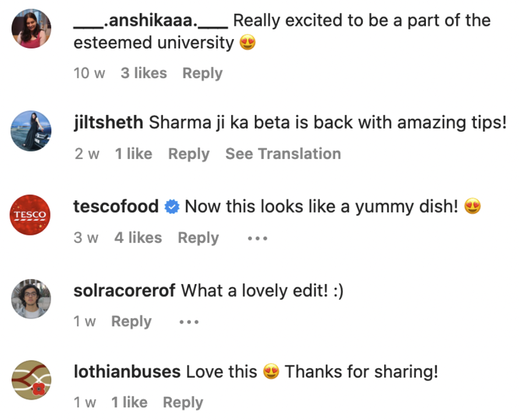Reply to ___.anshikaaa.___'s comment
This screenshot has width=519, height=420.
pos(203,73)
